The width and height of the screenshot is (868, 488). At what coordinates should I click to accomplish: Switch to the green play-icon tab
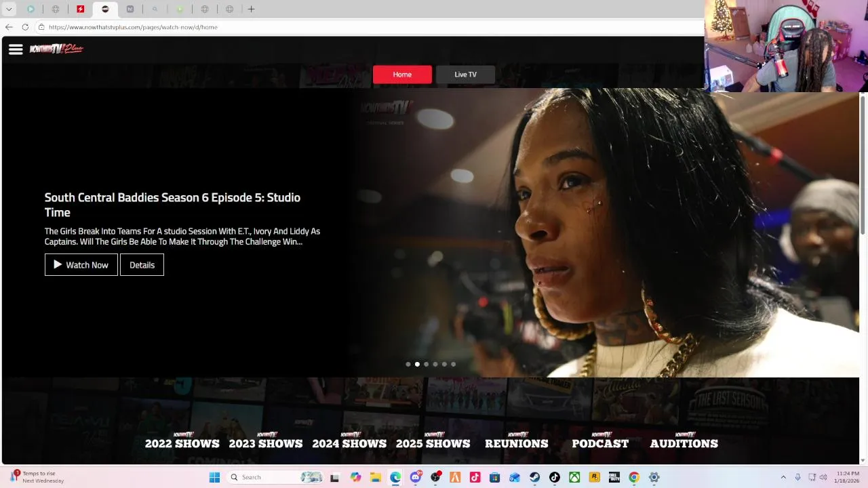[x=180, y=9]
